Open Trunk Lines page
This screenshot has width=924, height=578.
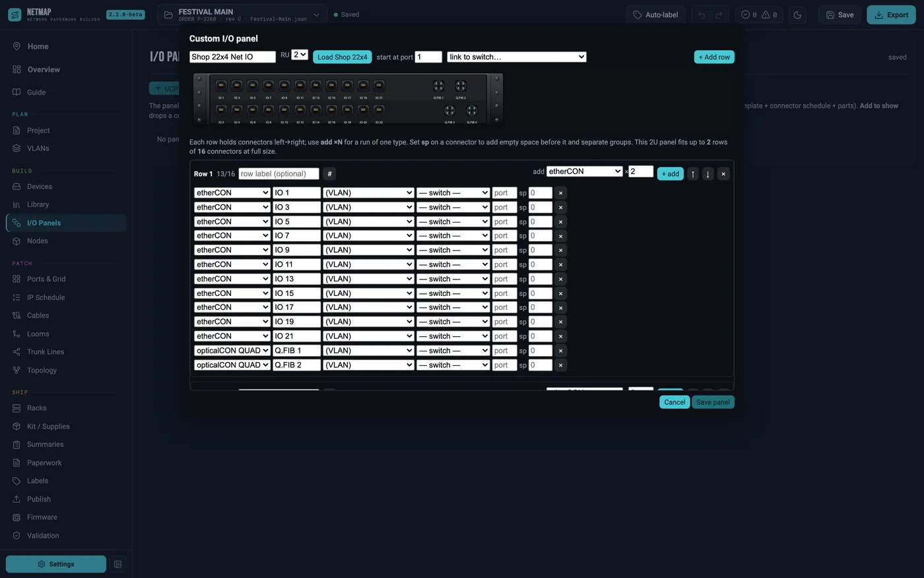point(66,351)
